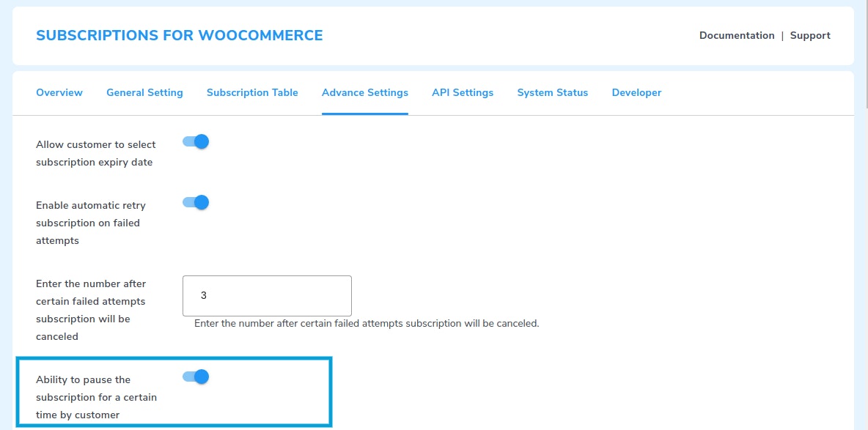Viewport: 868px width, 430px height.
Task: Click 'Allow customer to select subscription expiry date' label
Action: 96,154
